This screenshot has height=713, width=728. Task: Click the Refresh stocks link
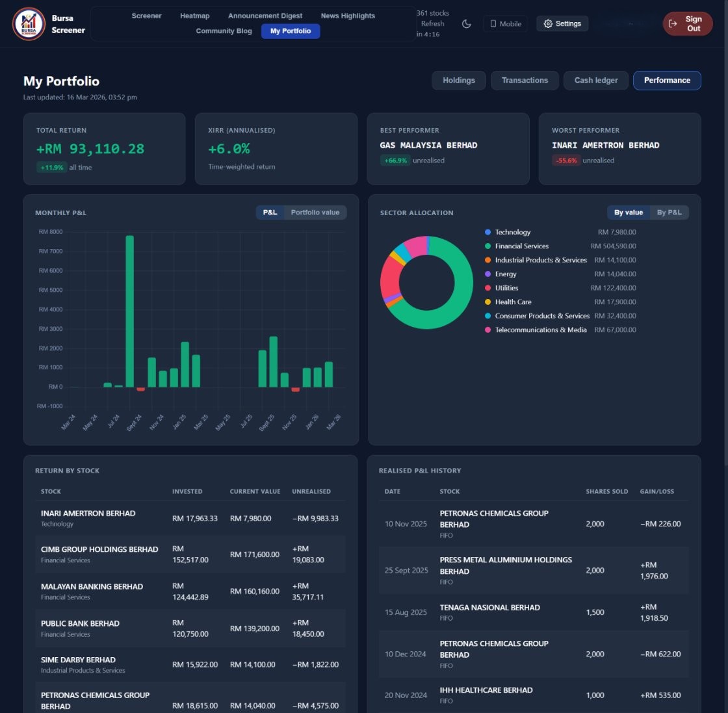point(432,23)
